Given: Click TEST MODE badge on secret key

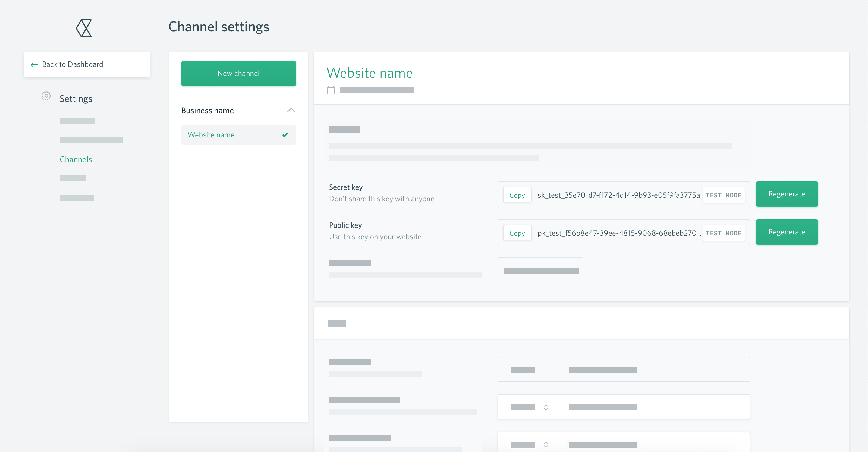Looking at the screenshot, I should point(723,195).
